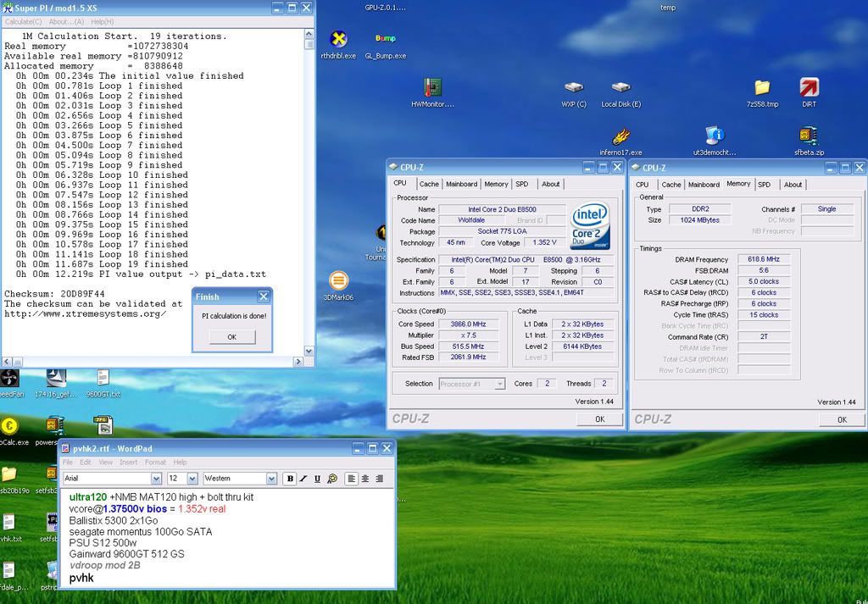Expand the font size 12 dropdown

click(192, 479)
